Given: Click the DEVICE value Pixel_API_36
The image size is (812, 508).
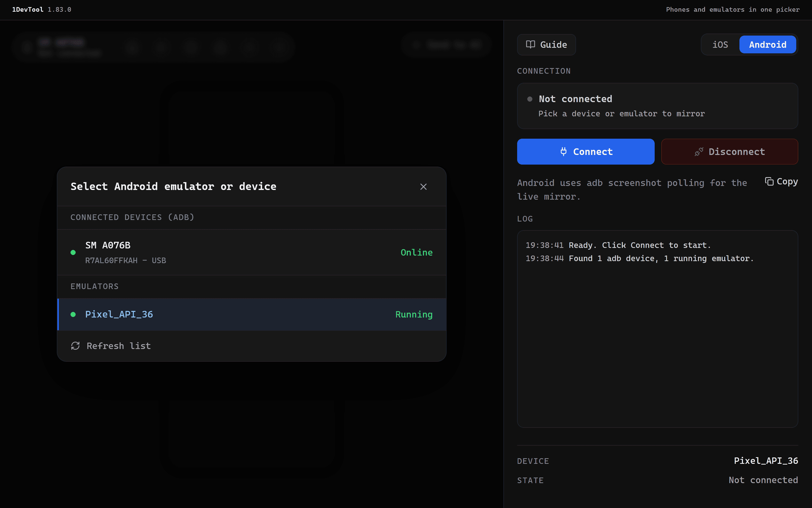Looking at the screenshot, I should coord(766,461).
